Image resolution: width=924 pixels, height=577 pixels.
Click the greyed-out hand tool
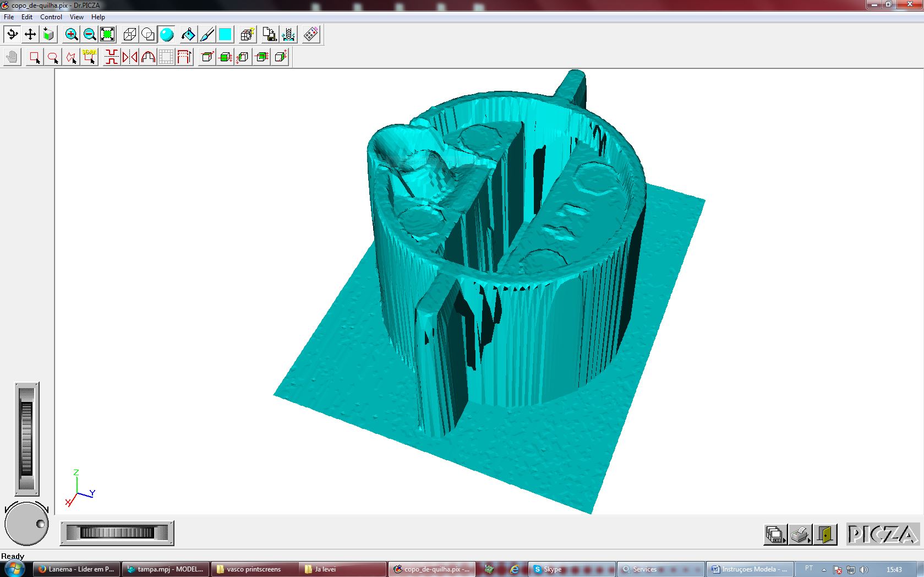coord(12,57)
